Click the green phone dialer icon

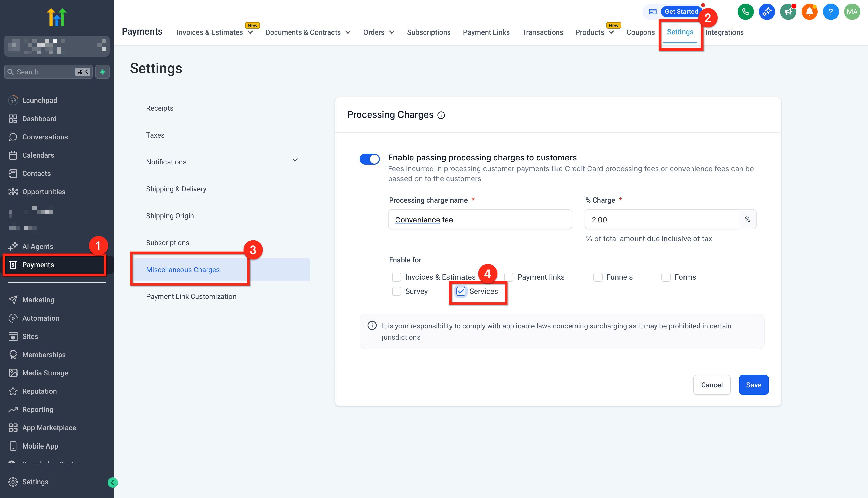click(746, 12)
